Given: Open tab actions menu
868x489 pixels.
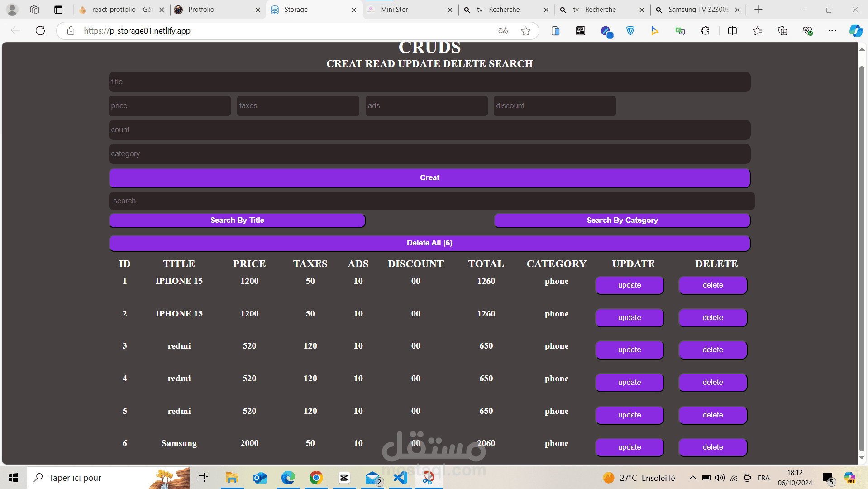Looking at the screenshot, I should (58, 10).
